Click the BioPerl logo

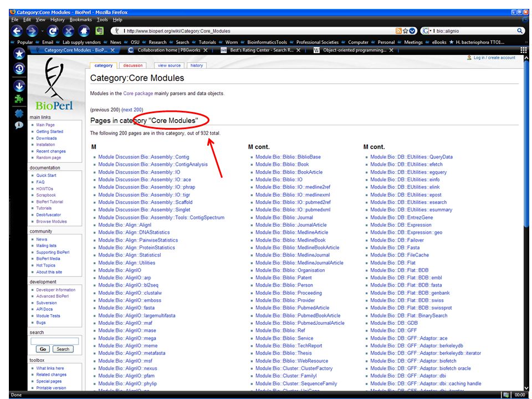(54, 84)
